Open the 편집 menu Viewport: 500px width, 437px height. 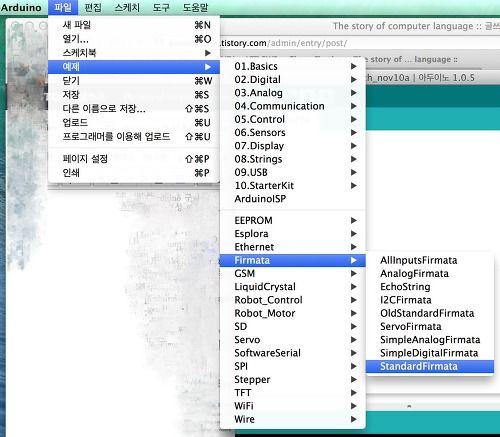click(x=93, y=7)
